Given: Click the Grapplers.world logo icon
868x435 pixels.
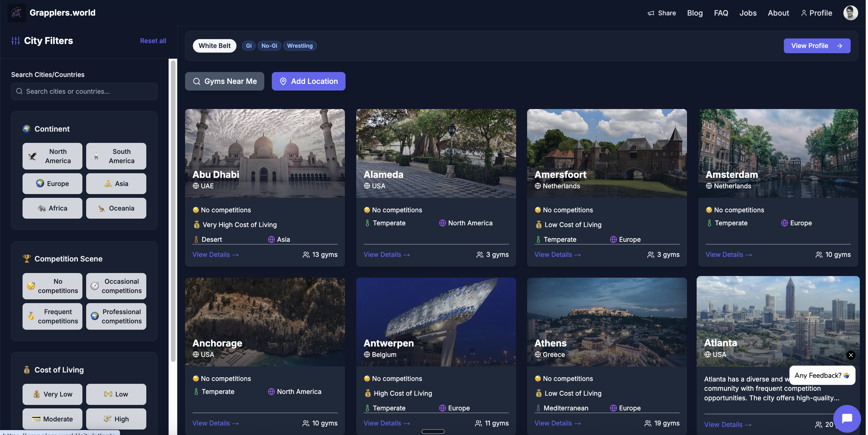Looking at the screenshot, I should pyautogui.click(x=16, y=13).
